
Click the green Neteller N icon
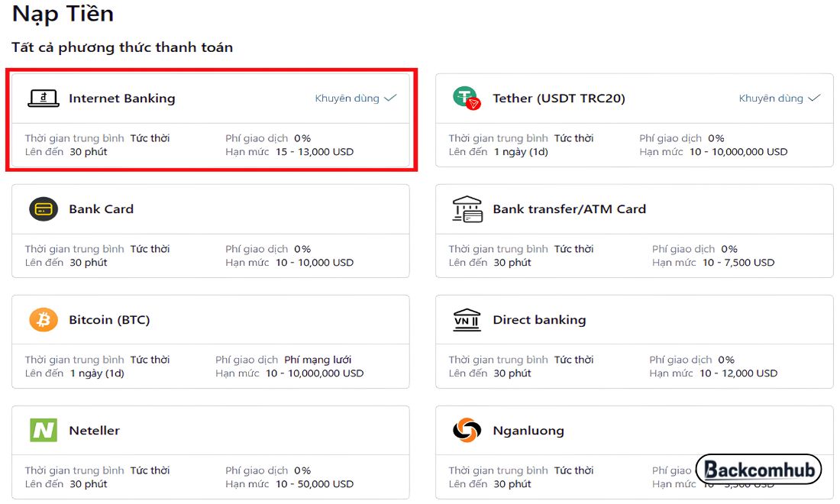(x=44, y=431)
